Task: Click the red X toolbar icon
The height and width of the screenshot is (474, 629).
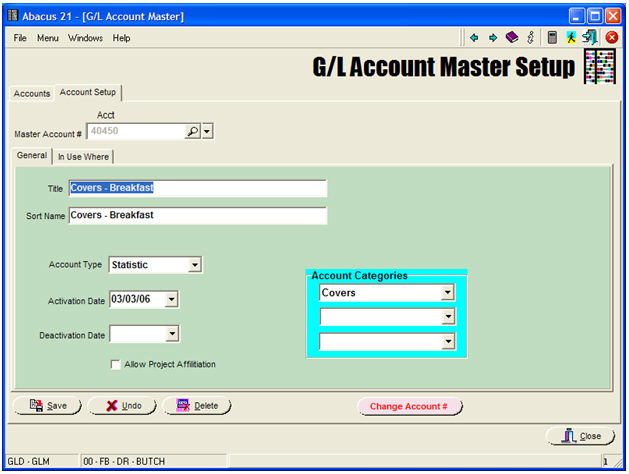Action: coord(612,38)
